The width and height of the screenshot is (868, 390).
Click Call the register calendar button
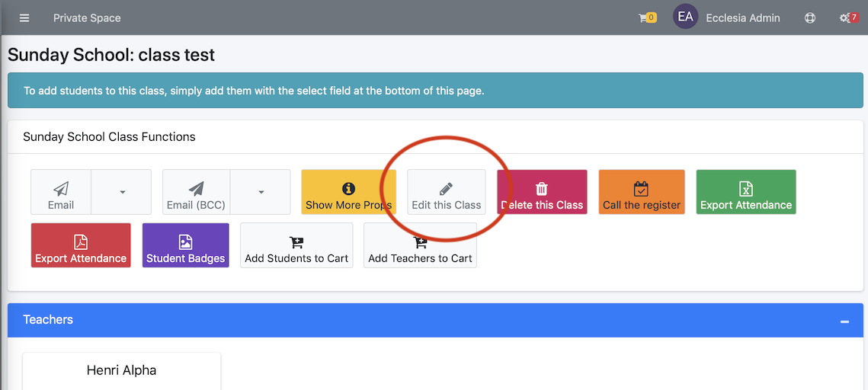coord(642,192)
